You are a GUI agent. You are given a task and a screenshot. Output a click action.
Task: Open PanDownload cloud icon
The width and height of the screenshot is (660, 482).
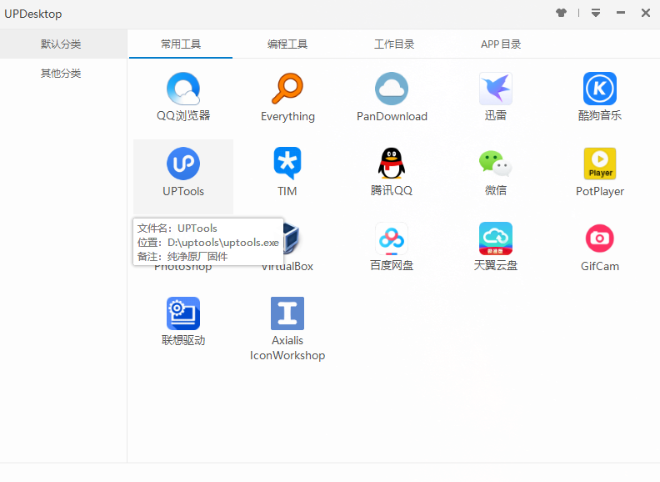coord(391,88)
